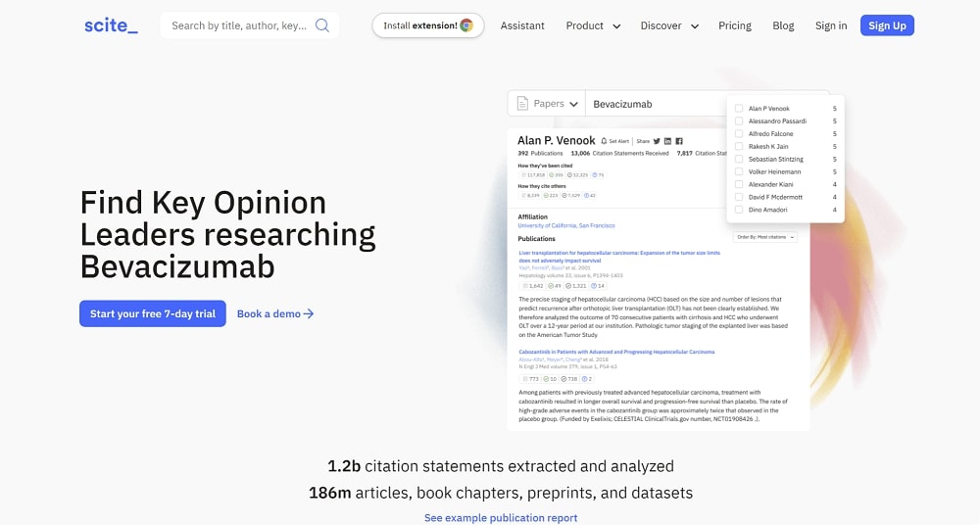Screen dimensions: 980x525
Task: Click Sign in
Action: pyautogui.click(x=831, y=25)
